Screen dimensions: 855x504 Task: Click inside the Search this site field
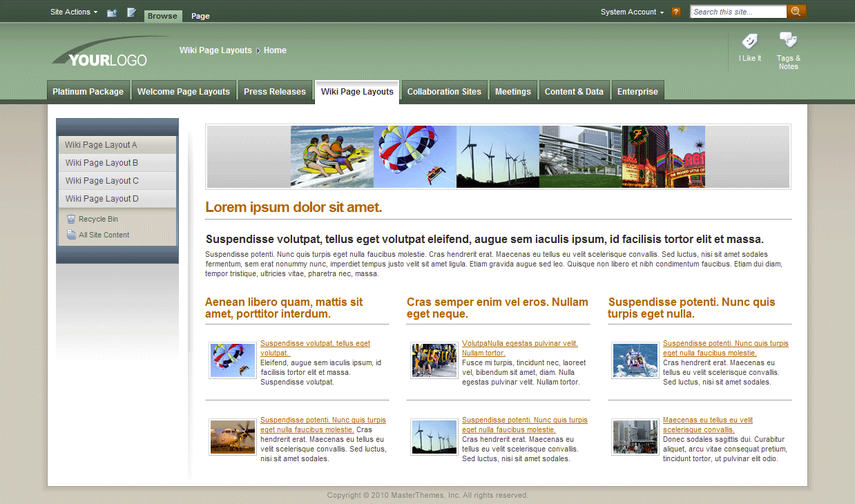pos(736,11)
